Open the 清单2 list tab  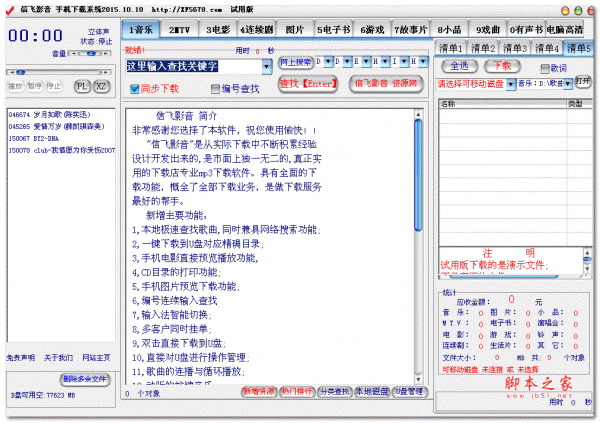point(483,48)
